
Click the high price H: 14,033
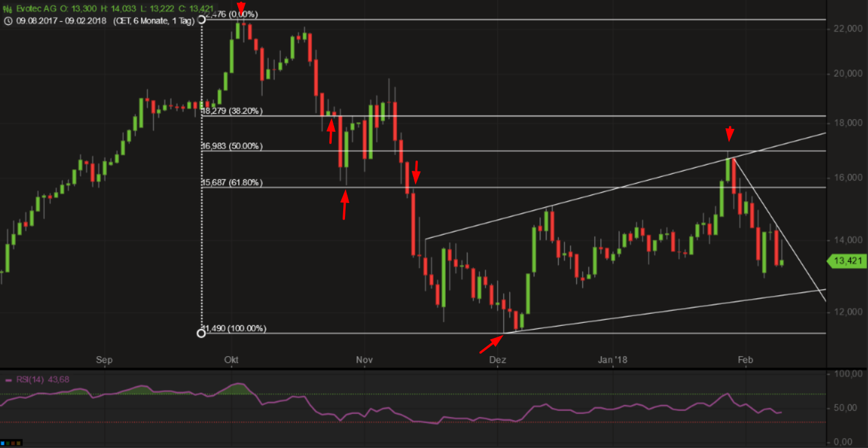coord(118,9)
